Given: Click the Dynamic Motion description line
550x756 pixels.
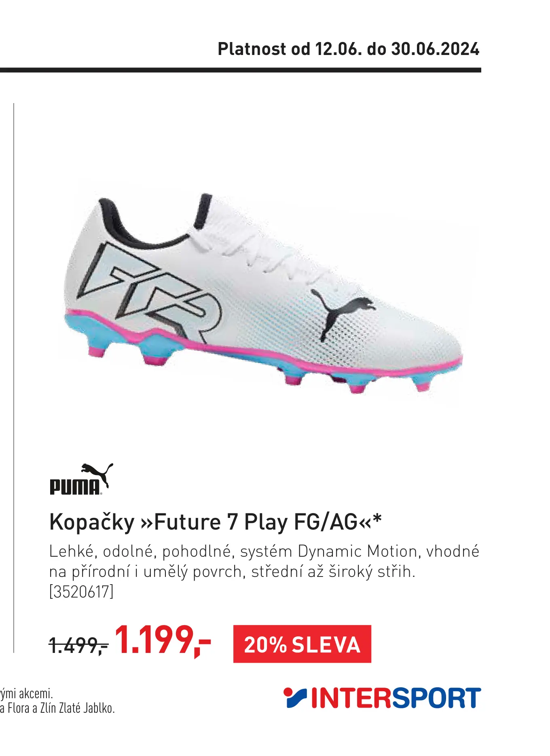Looking at the screenshot, I should coord(264,551).
